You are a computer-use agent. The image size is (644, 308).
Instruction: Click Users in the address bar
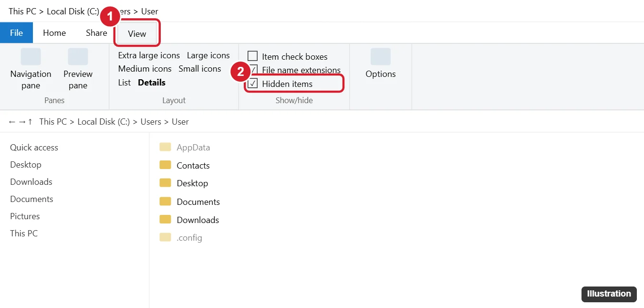(151, 122)
